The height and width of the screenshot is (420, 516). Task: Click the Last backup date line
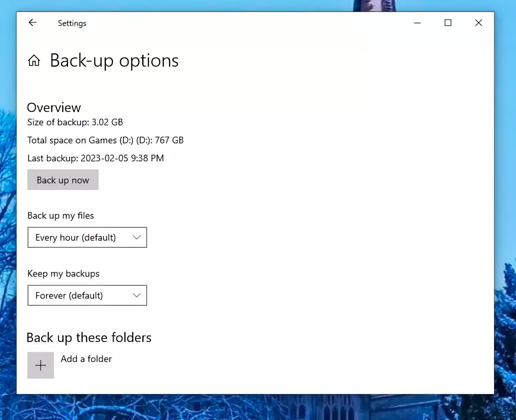[x=96, y=158]
